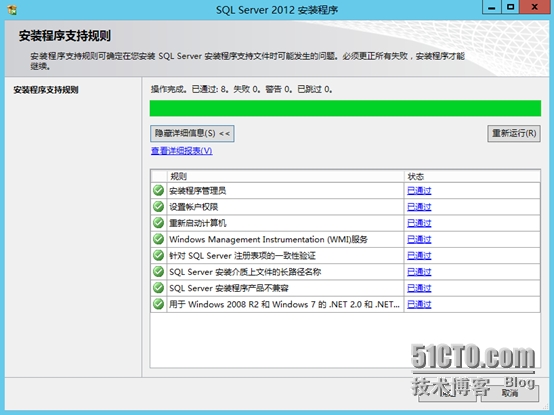The height and width of the screenshot is (415, 554).
Task: Select the 安装介质上文件的长路径名称 rule text
Action: 245,272
